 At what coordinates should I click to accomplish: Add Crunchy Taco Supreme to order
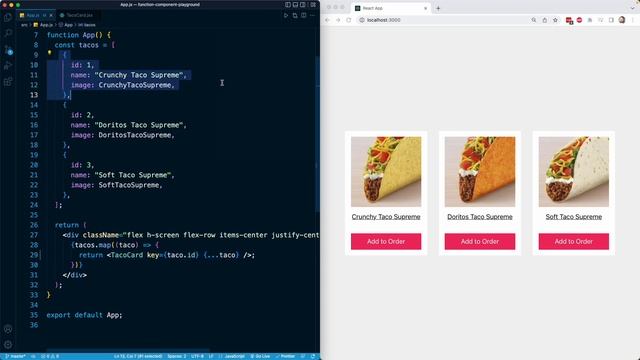click(x=386, y=241)
